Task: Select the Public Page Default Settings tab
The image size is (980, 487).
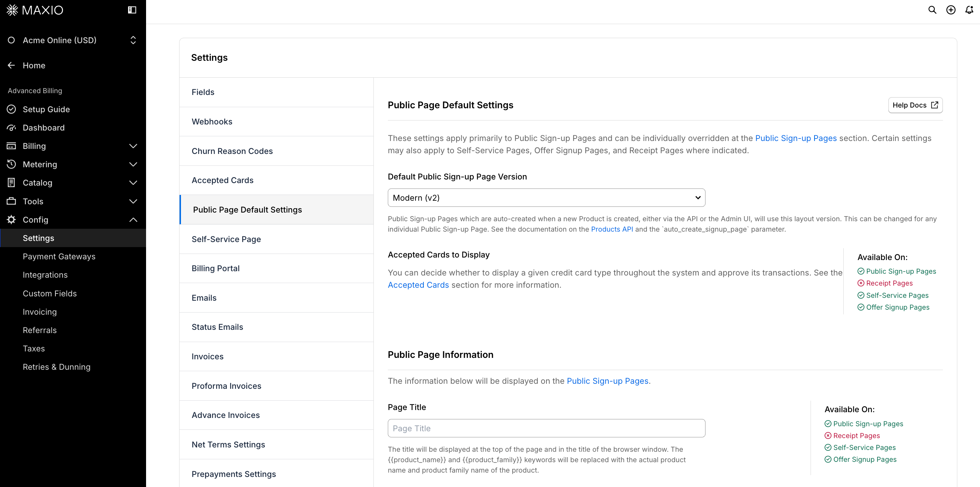Action: pos(277,210)
